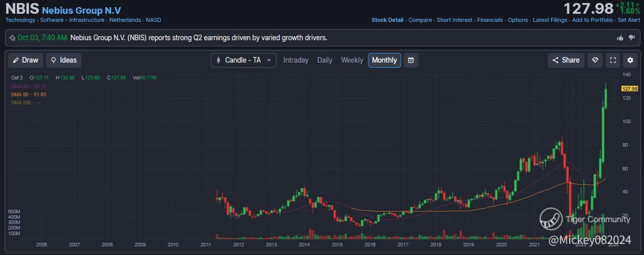644x255 pixels.
Task: Open the Netherlands country link
Action: [x=125, y=20]
